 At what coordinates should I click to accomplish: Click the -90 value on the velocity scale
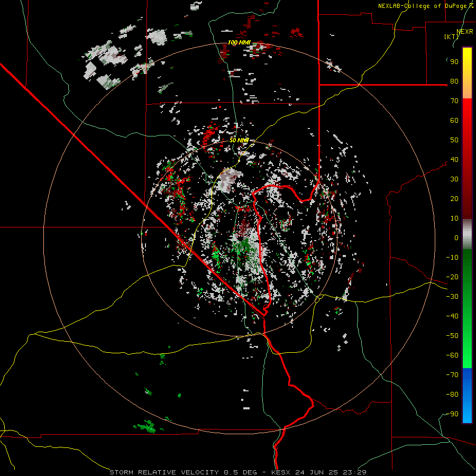pyautogui.click(x=452, y=414)
